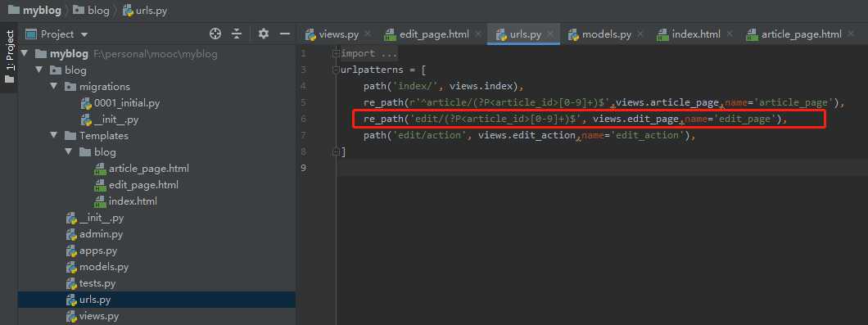
Task: Select edit_page.html in project tree
Action: tap(136, 185)
